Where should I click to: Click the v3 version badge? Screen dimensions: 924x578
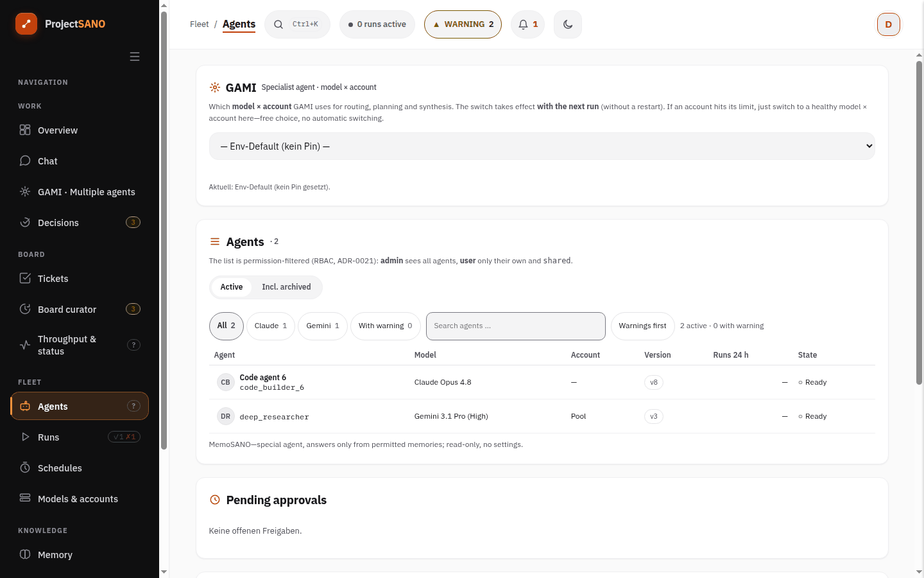tap(654, 416)
